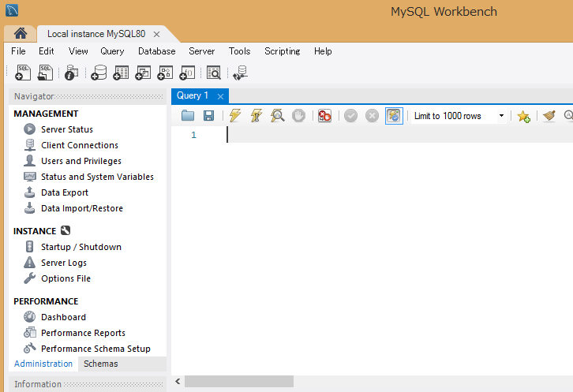Open the Tools menu

pyautogui.click(x=239, y=51)
